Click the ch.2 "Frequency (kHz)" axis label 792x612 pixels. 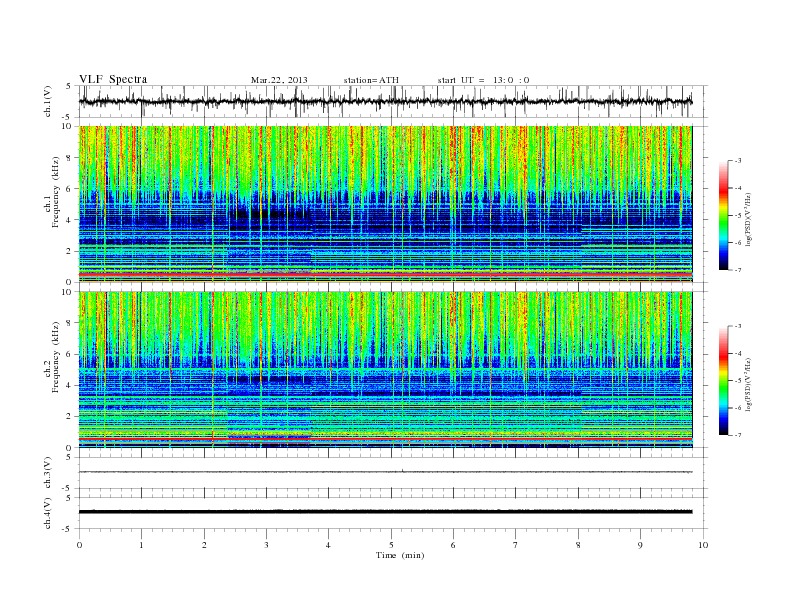(56, 358)
